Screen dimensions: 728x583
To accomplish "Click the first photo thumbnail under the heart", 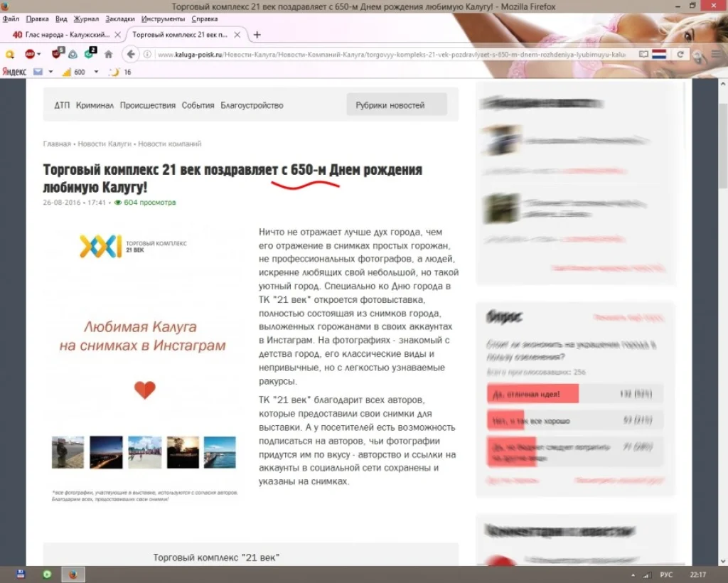I will click(68, 452).
